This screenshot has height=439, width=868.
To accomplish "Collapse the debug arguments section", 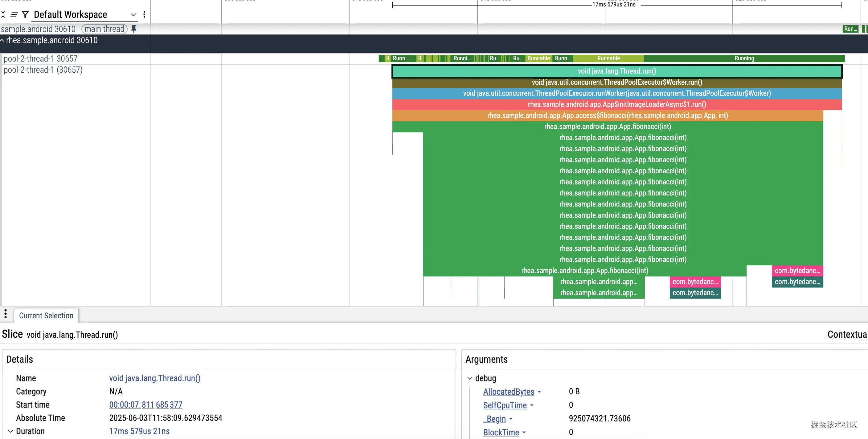I will pyautogui.click(x=470, y=378).
